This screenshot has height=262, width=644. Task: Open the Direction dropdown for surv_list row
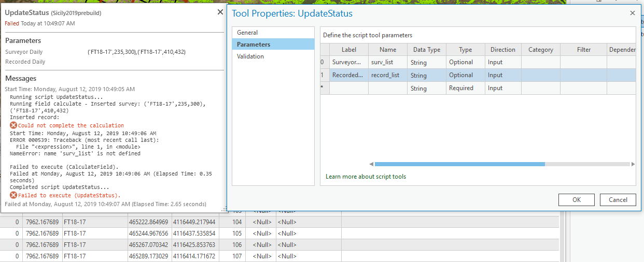(503, 62)
